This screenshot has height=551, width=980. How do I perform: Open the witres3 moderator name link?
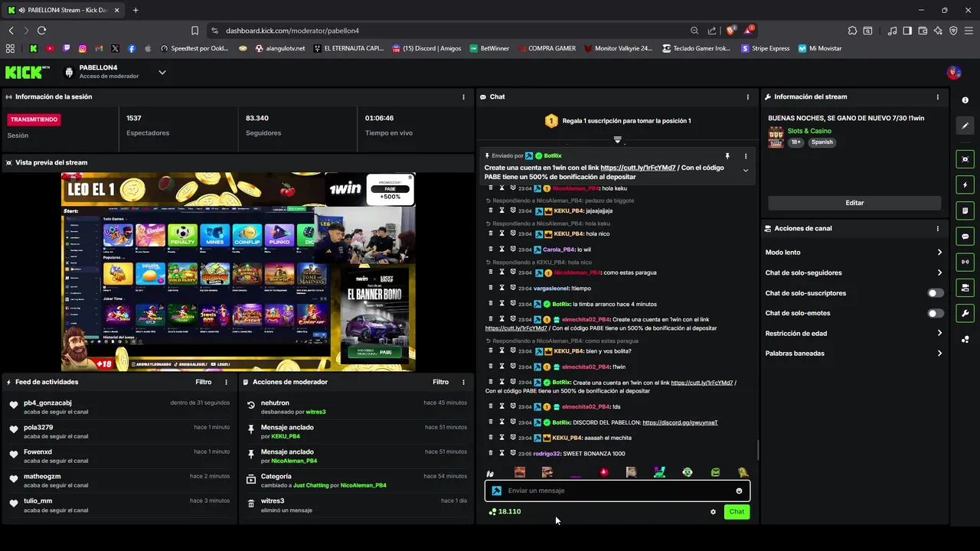coord(315,412)
